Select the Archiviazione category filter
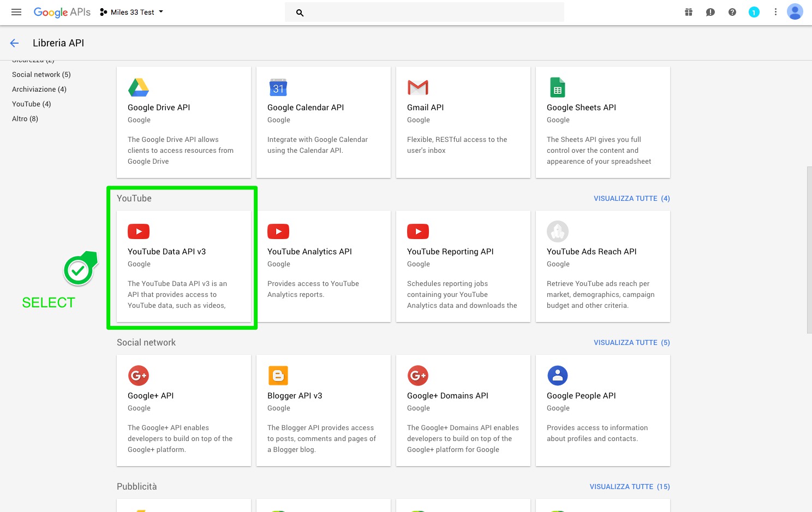The height and width of the screenshot is (512, 812). click(39, 89)
